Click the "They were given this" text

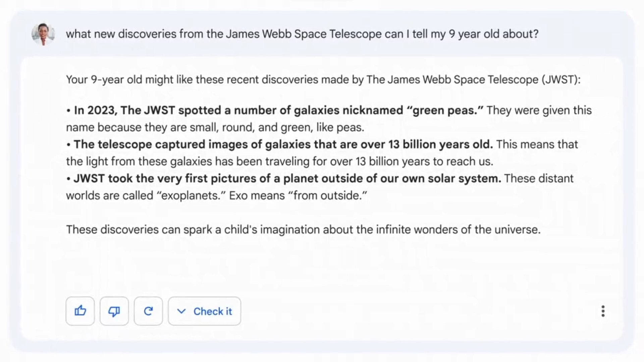point(539,110)
